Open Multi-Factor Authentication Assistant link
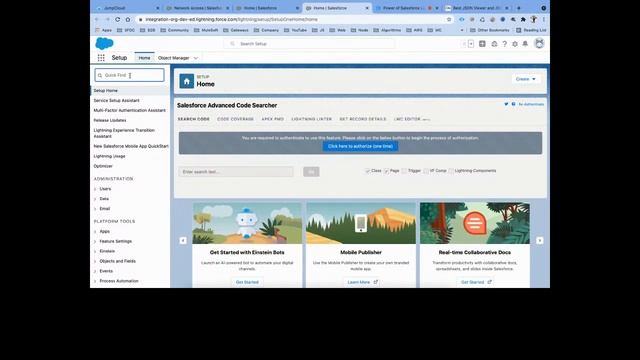Image resolution: width=640 pixels, height=360 pixels. click(x=129, y=110)
